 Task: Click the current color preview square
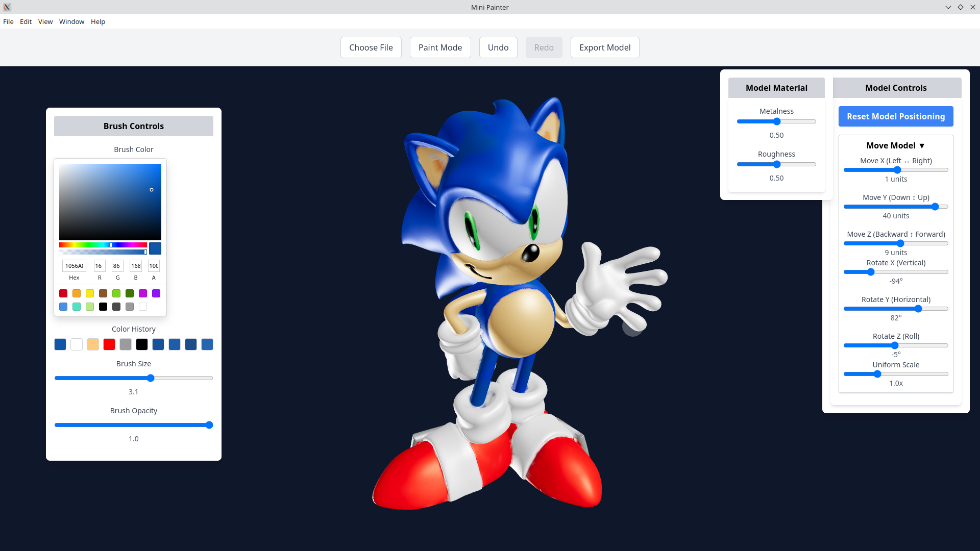(x=155, y=248)
